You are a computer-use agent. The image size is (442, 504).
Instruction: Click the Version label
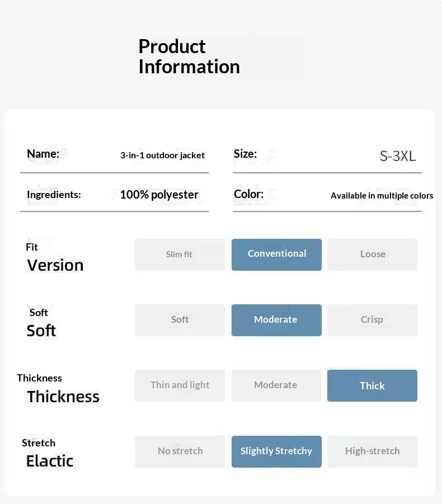tap(55, 265)
